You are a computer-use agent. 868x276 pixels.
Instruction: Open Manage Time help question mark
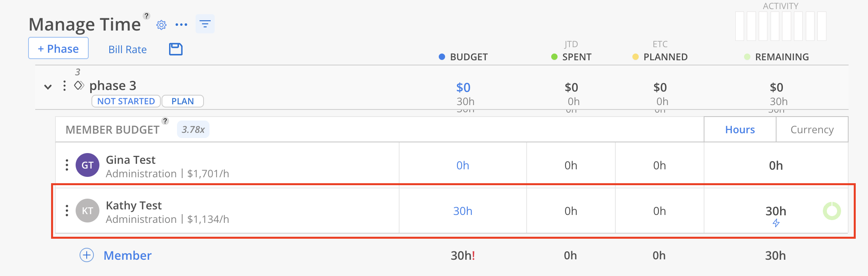click(147, 16)
